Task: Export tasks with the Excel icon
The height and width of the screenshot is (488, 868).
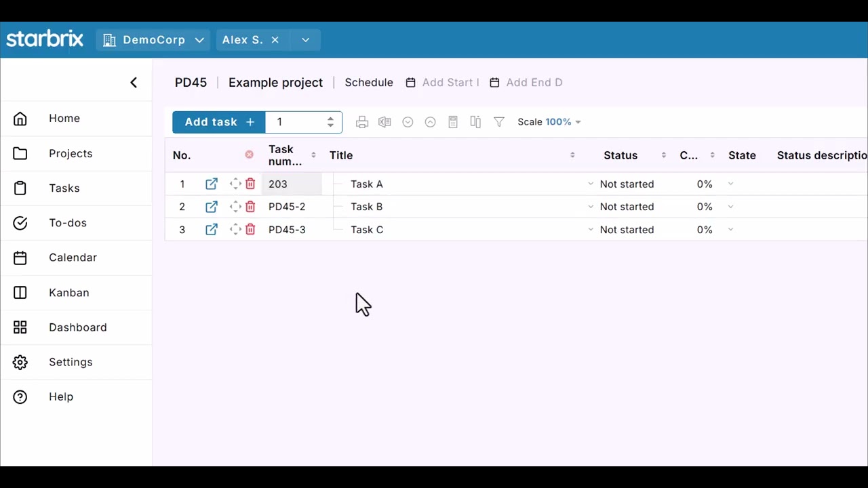Action: (x=384, y=122)
